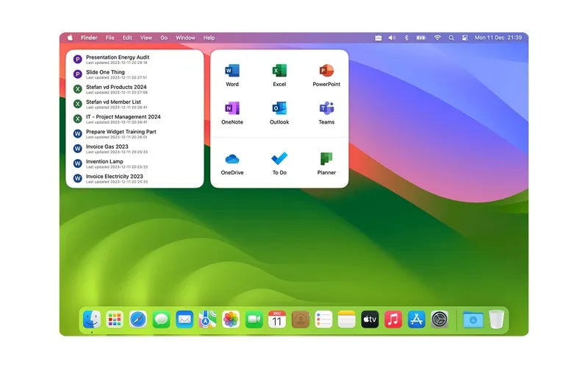Open OneDrive from the widget
The width and height of the screenshot is (588, 368).
tap(232, 163)
